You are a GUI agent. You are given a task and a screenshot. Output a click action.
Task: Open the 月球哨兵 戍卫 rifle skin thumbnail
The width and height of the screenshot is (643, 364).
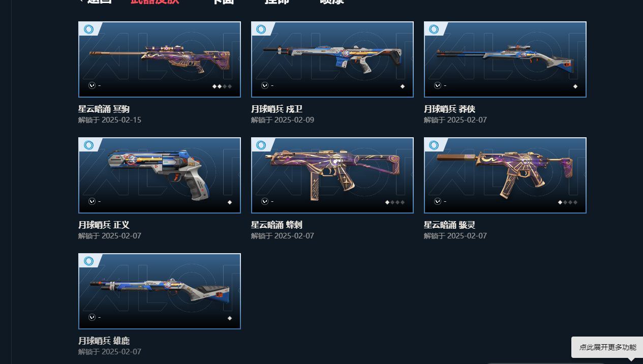point(332,59)
